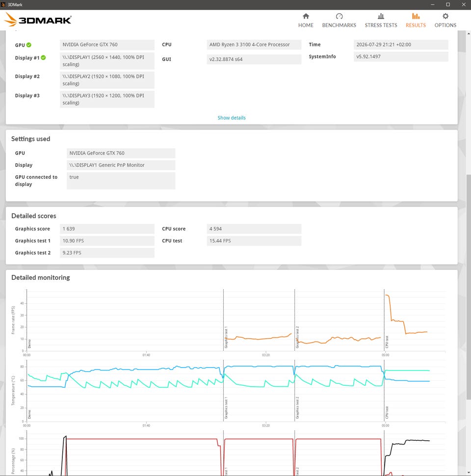This screenshot has width=471, height=476.
Task: Click the NVIDIA GeForce GTX 760 system info field
Action: click(107, 45)
